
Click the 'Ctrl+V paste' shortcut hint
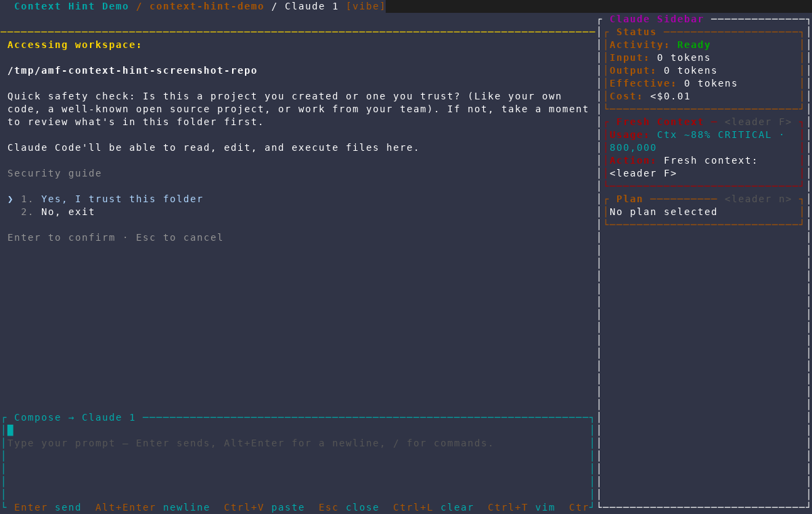(x=265, y=507)
